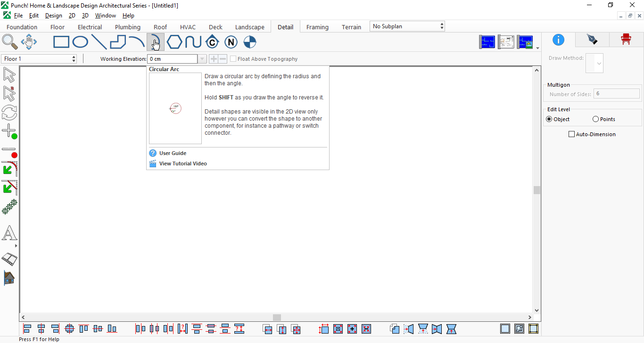Insert a North arrow symbol
The height and width of the screenshot is (343, 644).
click(231, 42)
